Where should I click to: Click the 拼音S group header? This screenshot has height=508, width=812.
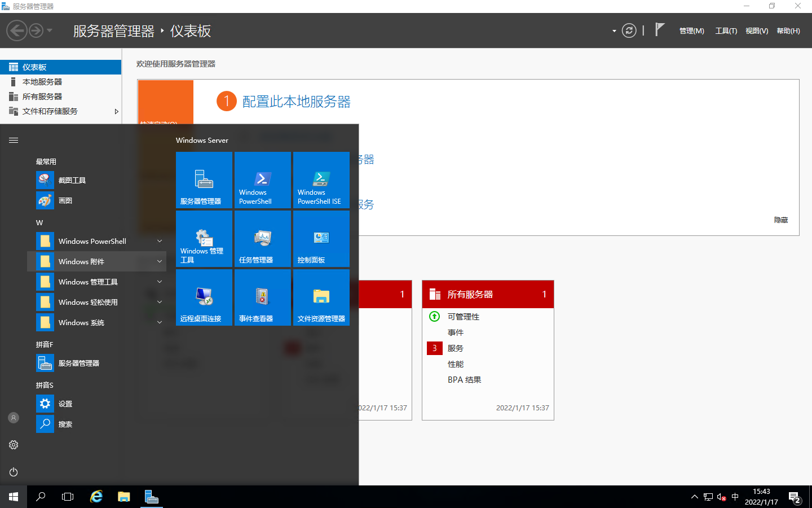tap(45, 385)
